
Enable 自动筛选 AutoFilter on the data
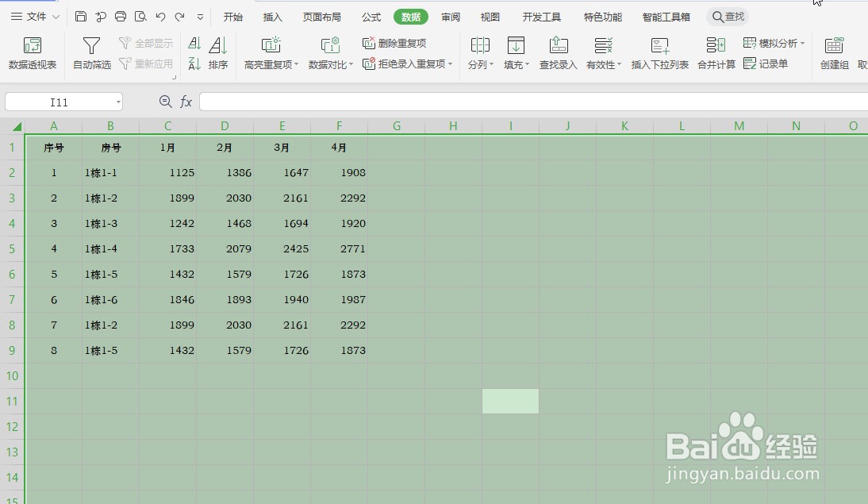[x=91, y=52]
